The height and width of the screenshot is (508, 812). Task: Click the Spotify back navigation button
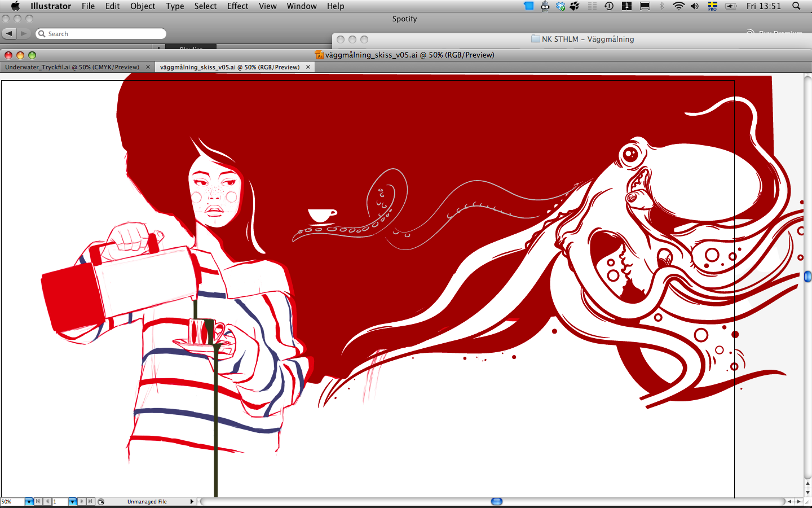tap(9, 34)
